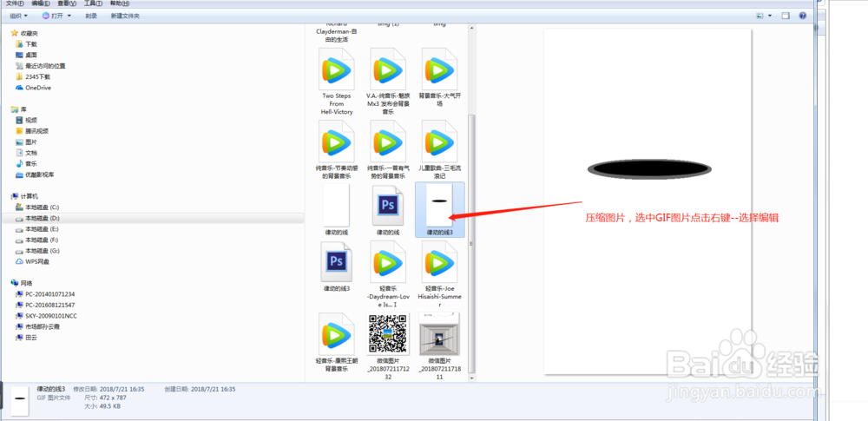Screen dimensions: 868x421
Task: Open the 下载 favorites folder
Action: 27,43
